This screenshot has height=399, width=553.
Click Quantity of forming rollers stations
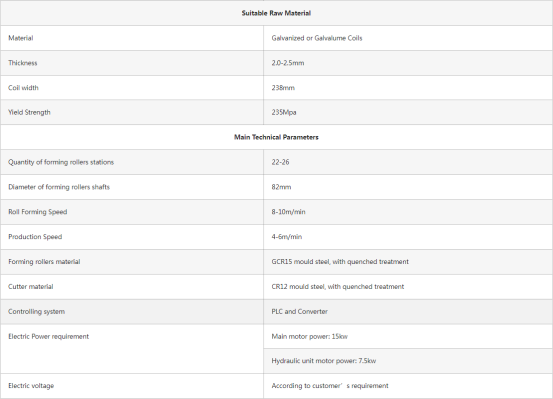tap(61, 162)
